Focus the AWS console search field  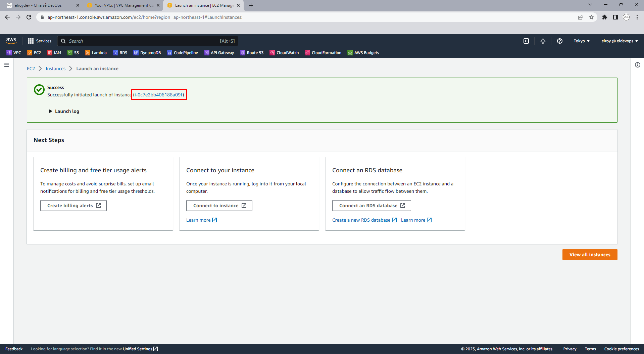click(148, 41)
